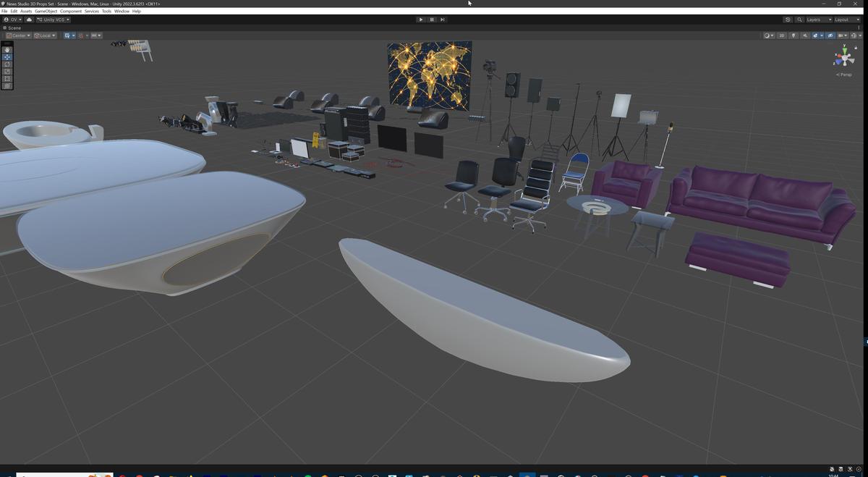Open the account OV dropdown
This screenshot has height=477, width=868.
pos(12,20)
